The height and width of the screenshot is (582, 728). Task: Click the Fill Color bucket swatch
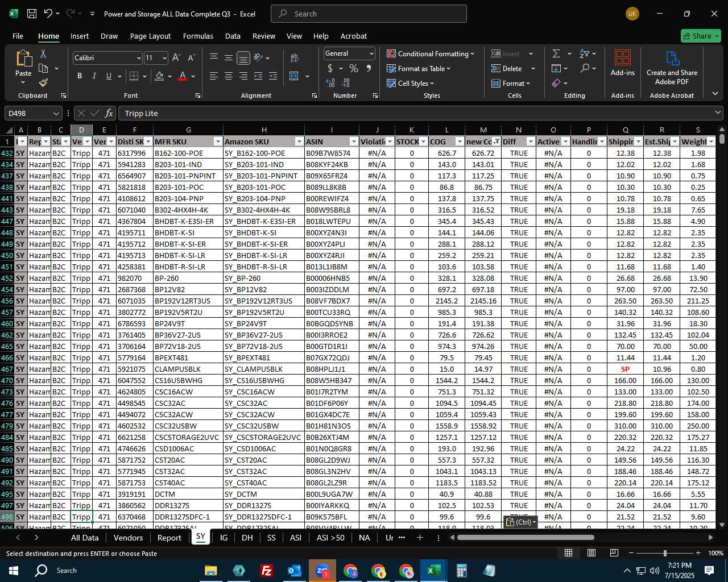pyautogui.click(x=159, y=76)
